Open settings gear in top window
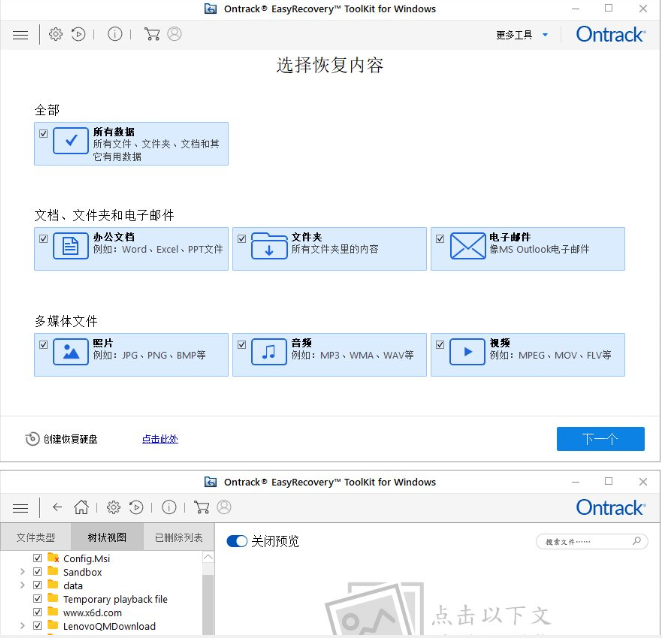Image resolution: width=662 pixels, height=638 pixels. coord(55,34)
